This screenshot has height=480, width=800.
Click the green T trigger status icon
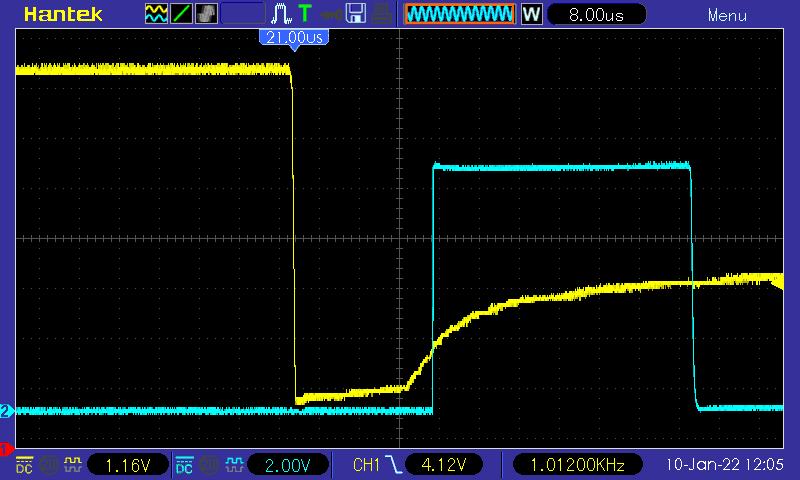(x=305, y=14)
